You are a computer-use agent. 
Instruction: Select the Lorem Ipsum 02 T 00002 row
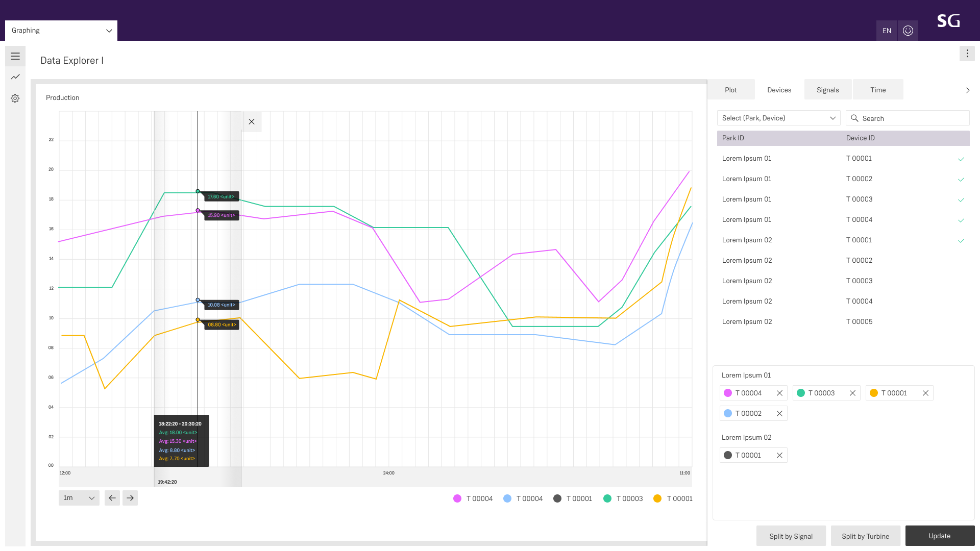point(843,260)
